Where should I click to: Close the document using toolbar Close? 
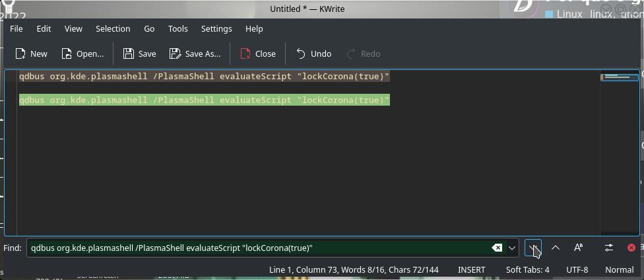coord(258,54)
